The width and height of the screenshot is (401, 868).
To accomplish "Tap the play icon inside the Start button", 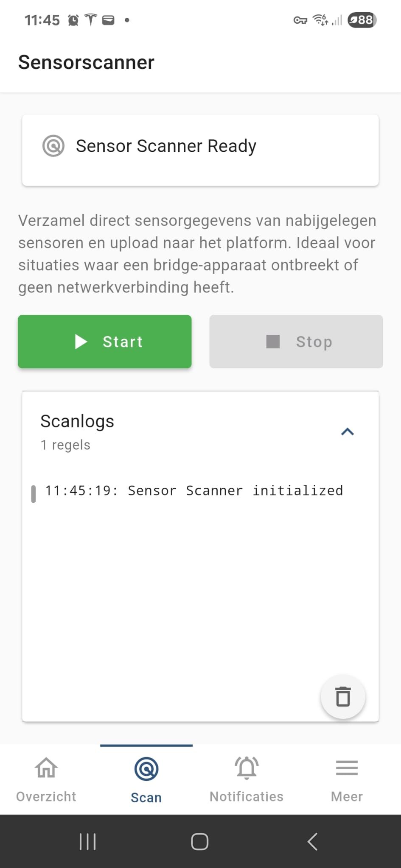I will pos(81,342).
